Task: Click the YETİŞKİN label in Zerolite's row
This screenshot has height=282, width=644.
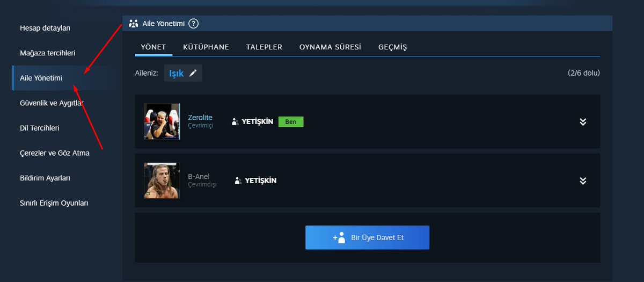Action: [x=258, y=122]
